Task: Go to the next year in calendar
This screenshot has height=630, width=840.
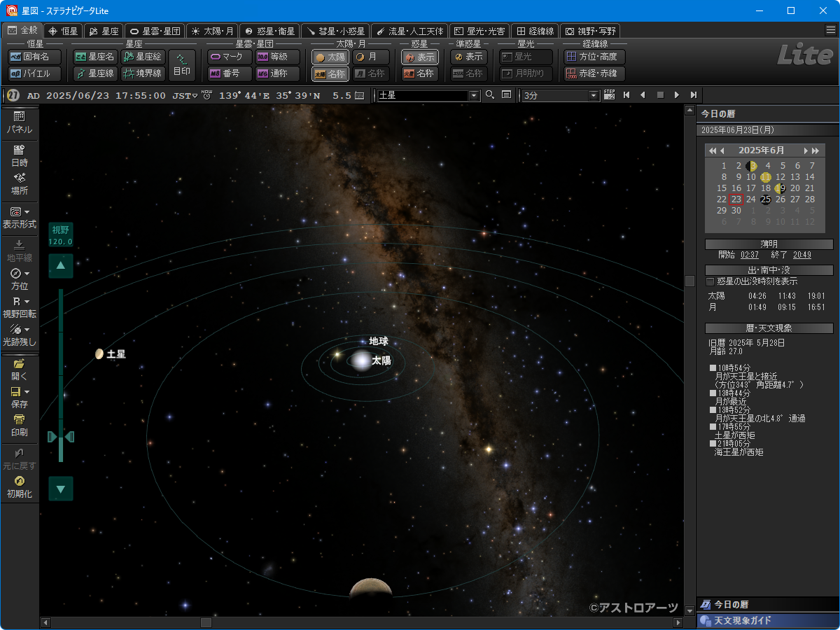Action: 816,150
